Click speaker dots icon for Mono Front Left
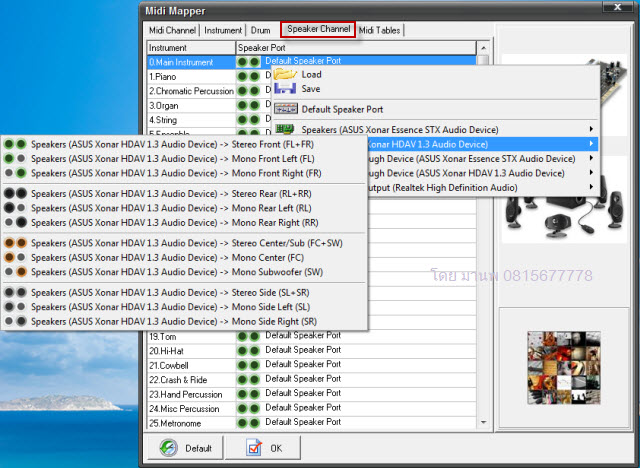 [x=15, y=158]
